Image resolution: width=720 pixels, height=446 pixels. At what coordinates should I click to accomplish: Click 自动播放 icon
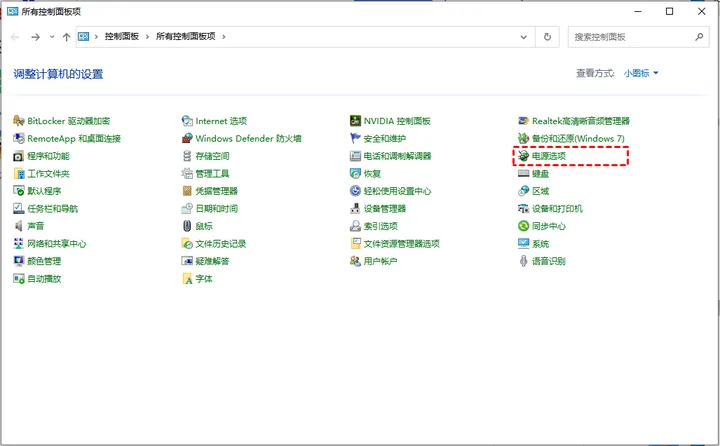[x=18, y=279]
